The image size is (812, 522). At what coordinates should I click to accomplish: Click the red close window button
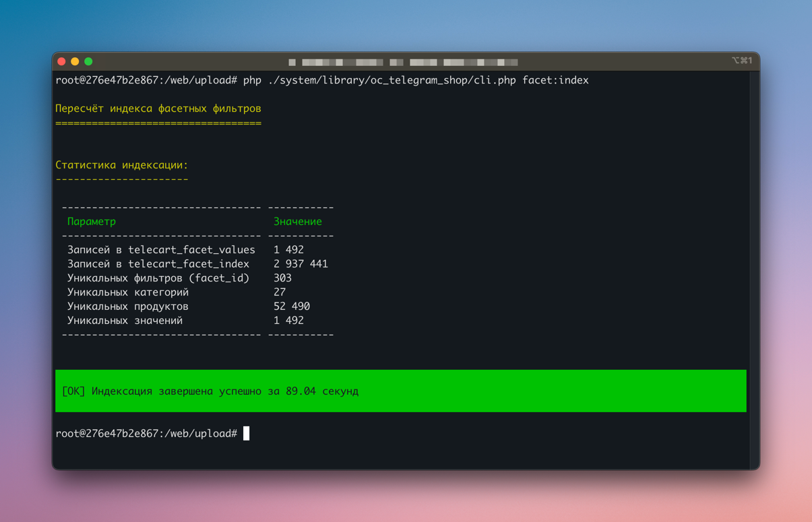[x=62, y=61]
